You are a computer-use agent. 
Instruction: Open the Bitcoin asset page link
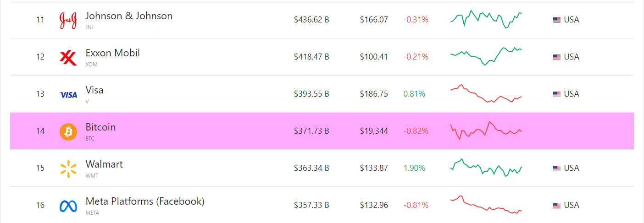[100, 127]
